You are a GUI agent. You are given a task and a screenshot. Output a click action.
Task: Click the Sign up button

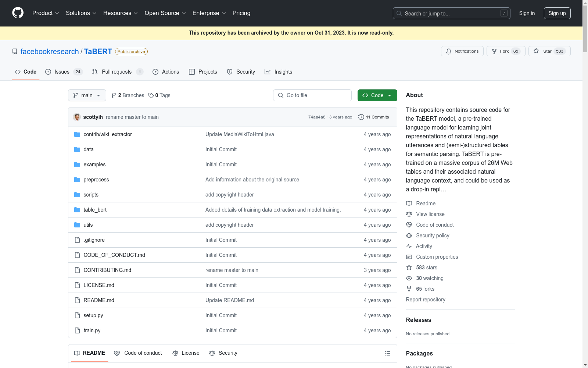[x=557, y=13]
